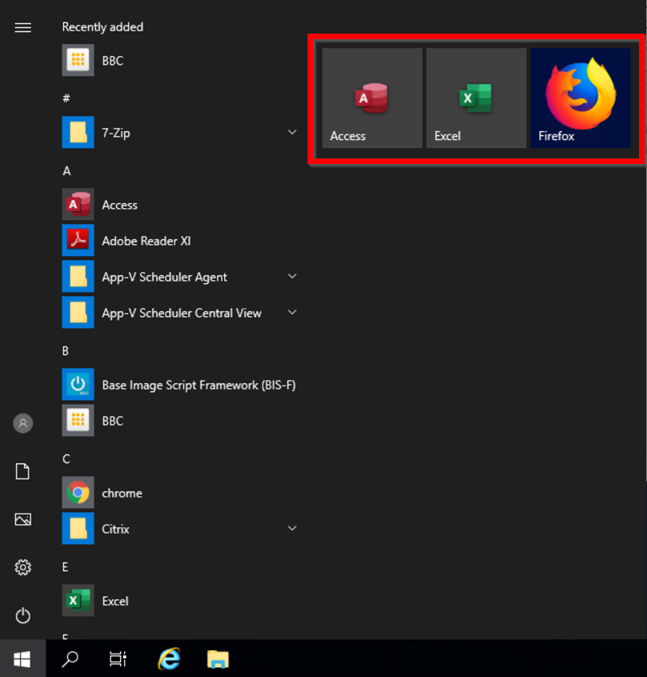Click 'Base Image Script Framework (BIS-F)' label
This screenshot has width=647, height=677.
point(199,385)
